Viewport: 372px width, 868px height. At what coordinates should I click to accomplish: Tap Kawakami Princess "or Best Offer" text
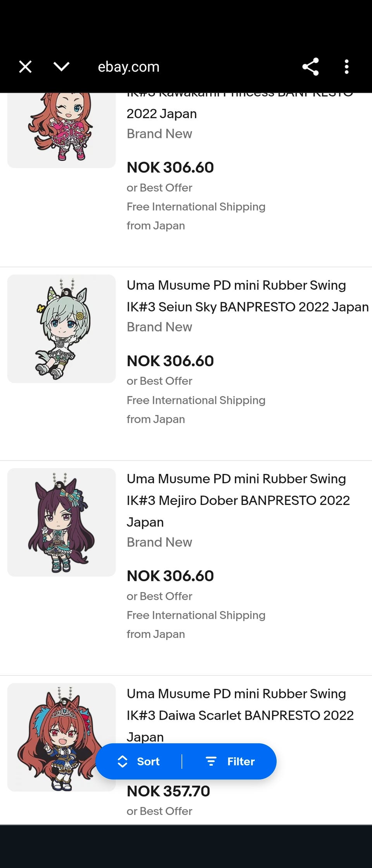pyautogui.click(x=159, y=188)
